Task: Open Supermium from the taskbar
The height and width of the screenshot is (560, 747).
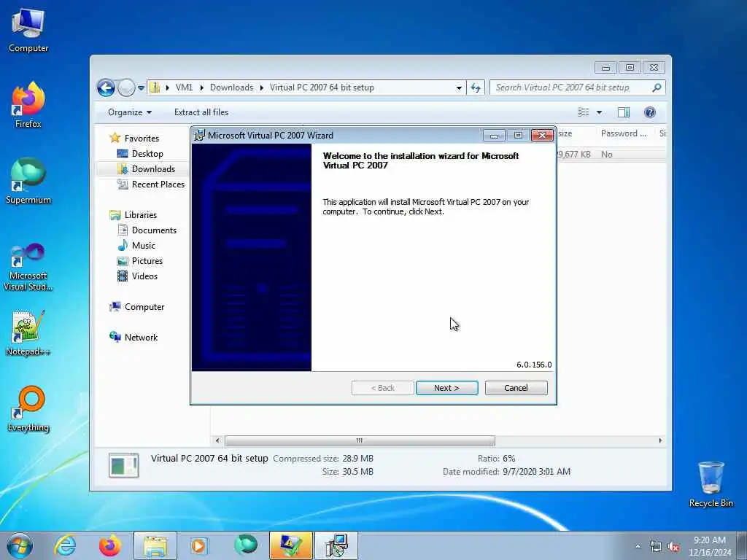Action: [245, 545]
